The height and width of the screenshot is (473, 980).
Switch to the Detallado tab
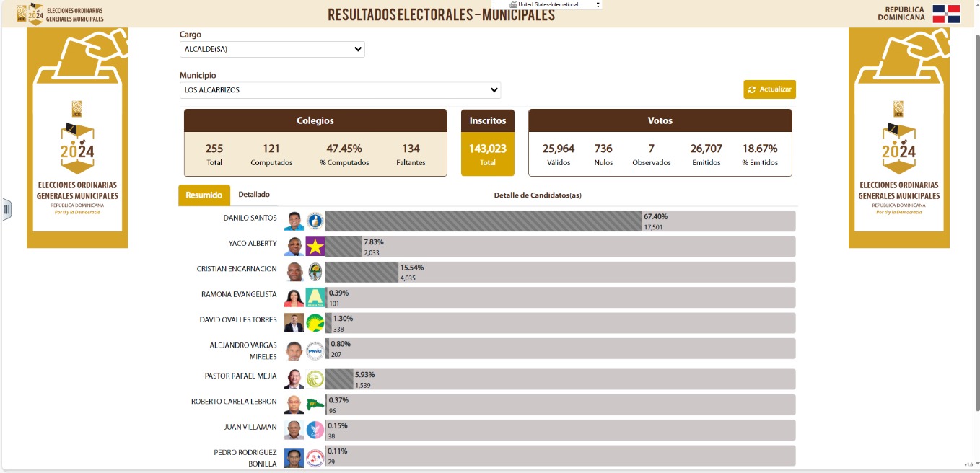pyautogui.click(x=254, y=195)
